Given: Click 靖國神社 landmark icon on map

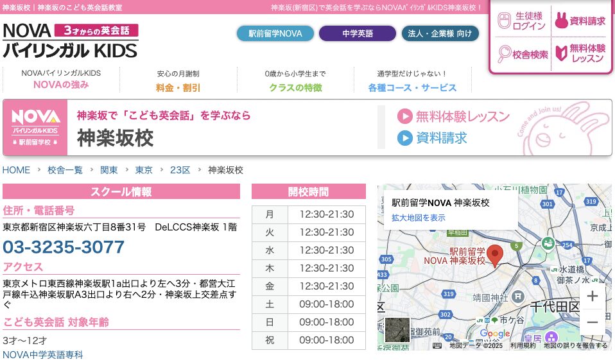Looking at the screenshot, I should point(517,297).
